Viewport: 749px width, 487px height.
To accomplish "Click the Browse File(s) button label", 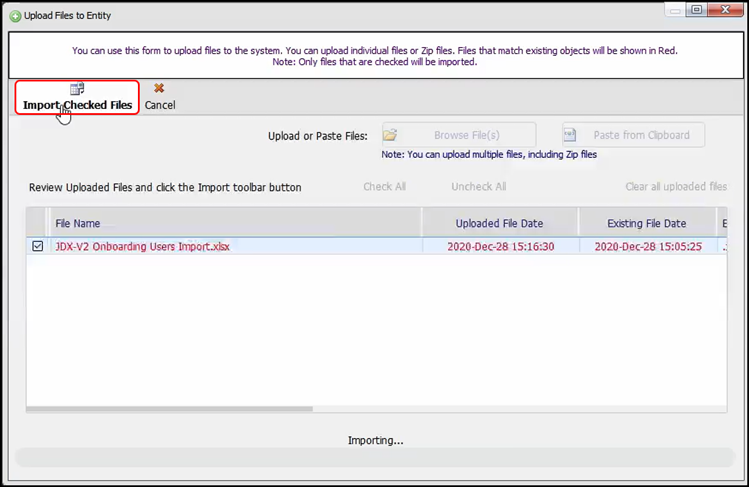I will click(x=467, y=135).
